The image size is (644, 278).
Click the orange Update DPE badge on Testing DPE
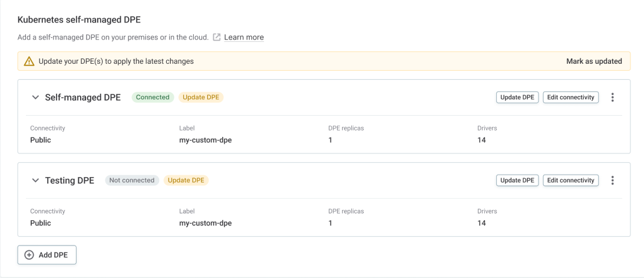186,181
